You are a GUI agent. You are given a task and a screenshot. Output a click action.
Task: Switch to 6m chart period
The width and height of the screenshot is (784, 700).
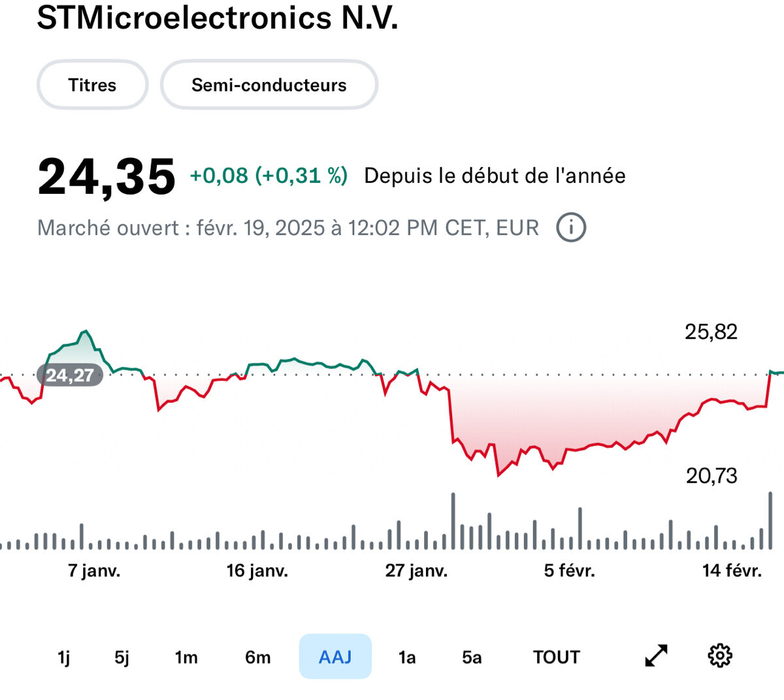tap(258, 657)
